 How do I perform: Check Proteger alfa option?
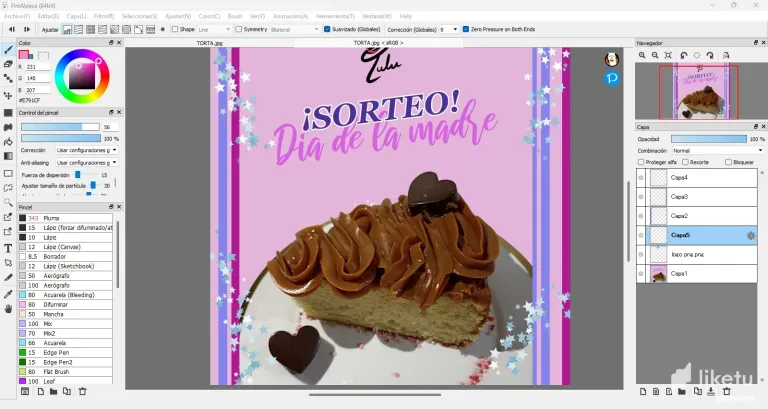tap(641, 162)
